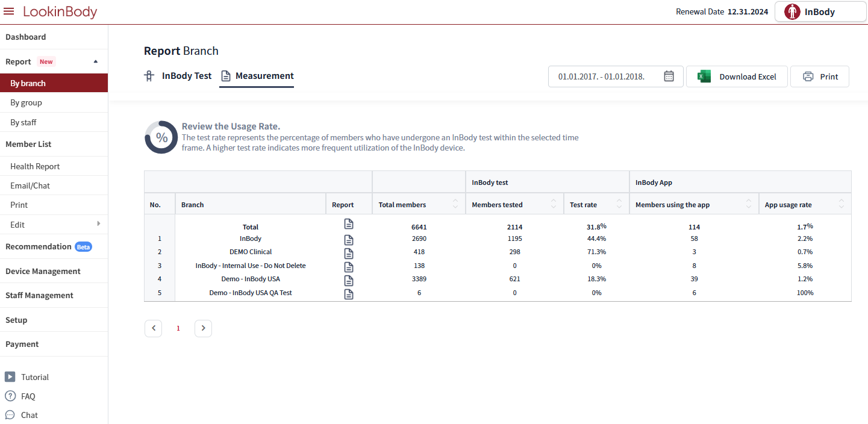Open Staff Management in the sidebar
This screenshot has height=424, width=868.
(x=54, y=295)
